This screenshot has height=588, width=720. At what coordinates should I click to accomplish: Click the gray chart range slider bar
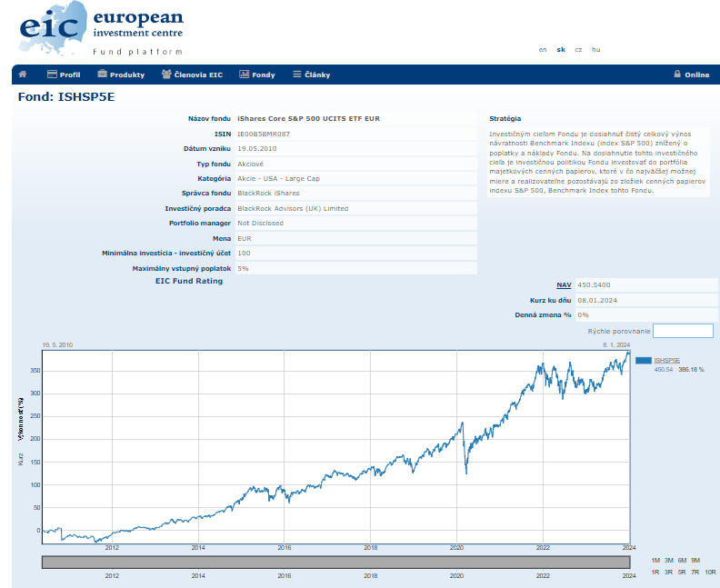(335, 563)
